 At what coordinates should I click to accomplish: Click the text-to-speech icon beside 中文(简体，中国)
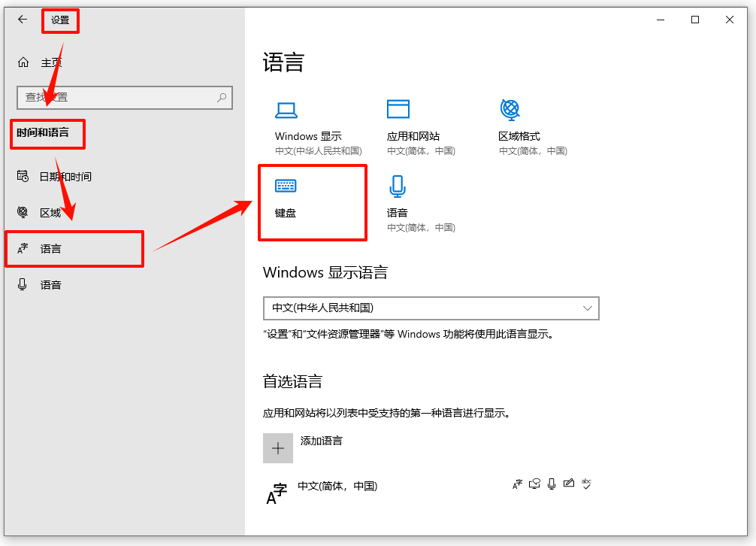(534, 484)
